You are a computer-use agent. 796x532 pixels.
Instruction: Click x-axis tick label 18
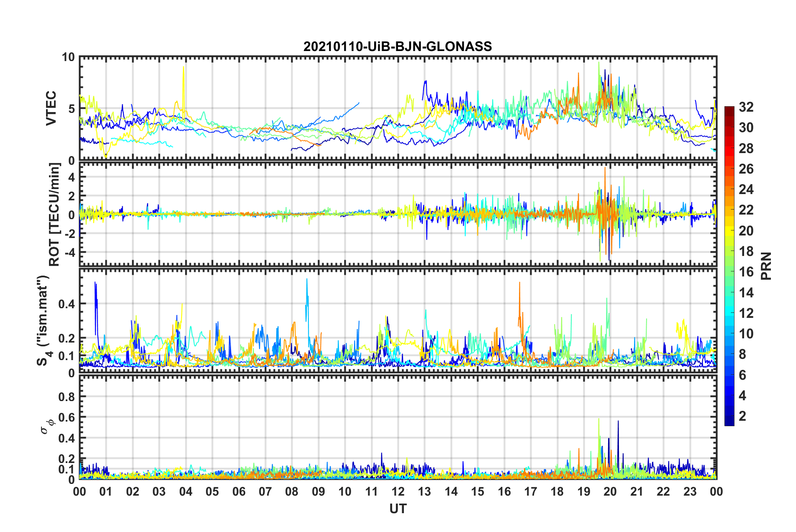point(557,491)
